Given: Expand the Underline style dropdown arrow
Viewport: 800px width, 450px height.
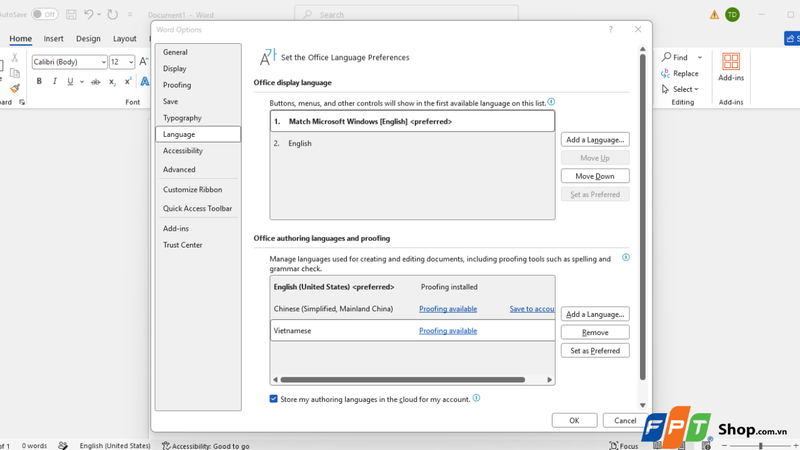Looking at the screenshot, I should (82, 82).
